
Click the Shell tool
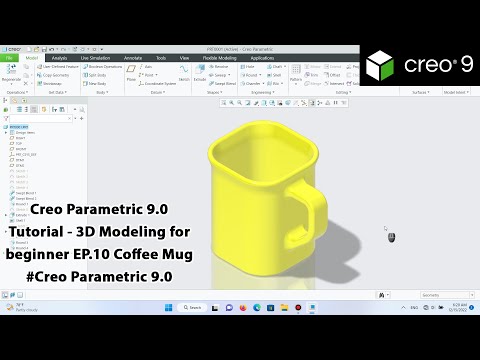pos(274,75)
